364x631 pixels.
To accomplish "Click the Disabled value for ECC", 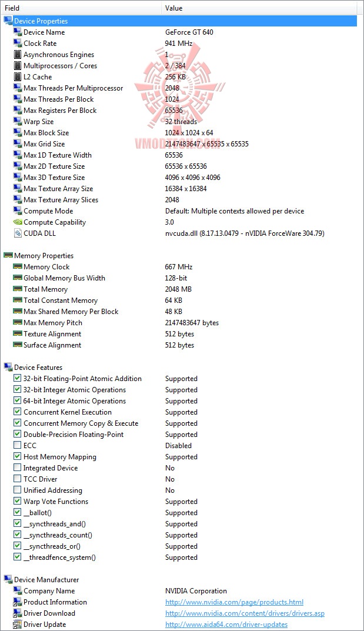I will coord(179,446).
